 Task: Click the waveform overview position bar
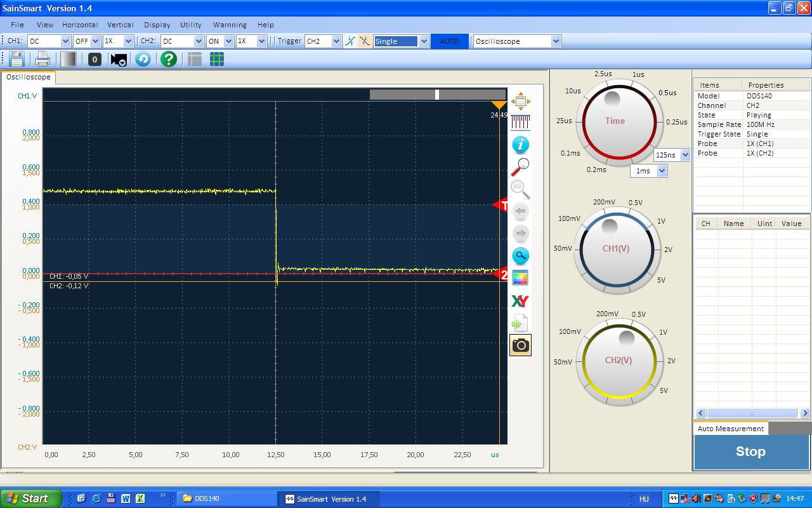437,95
